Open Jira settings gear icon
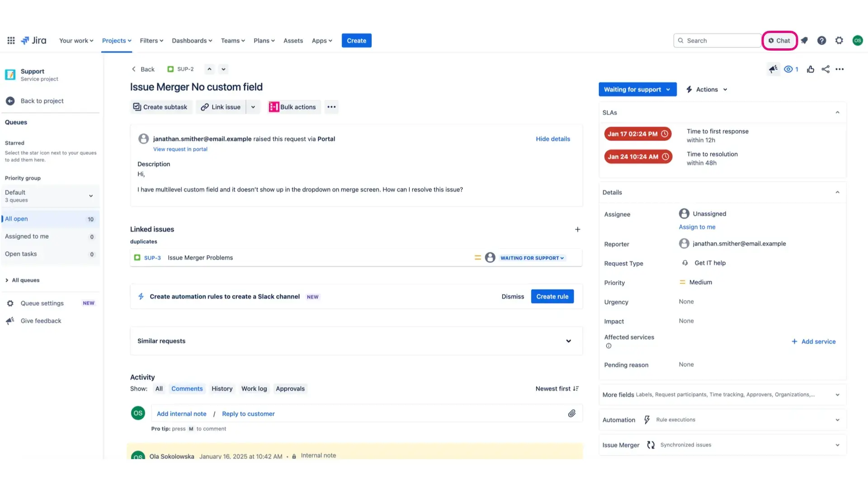The image size is (868, 488). click(839, 41)
